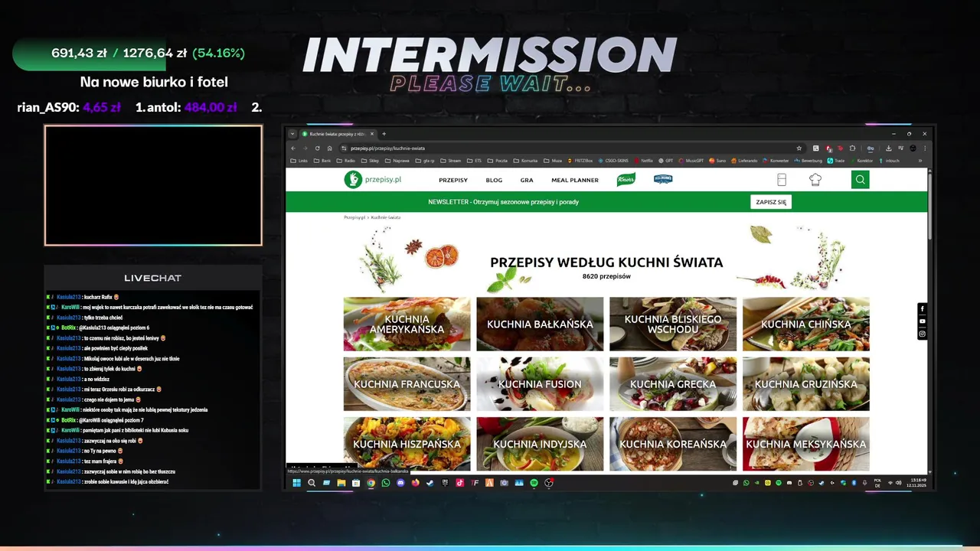Open the Links bookmarks folder
Image resolution: width=980 pixels, height=551 pixels.
click(299, 161)
